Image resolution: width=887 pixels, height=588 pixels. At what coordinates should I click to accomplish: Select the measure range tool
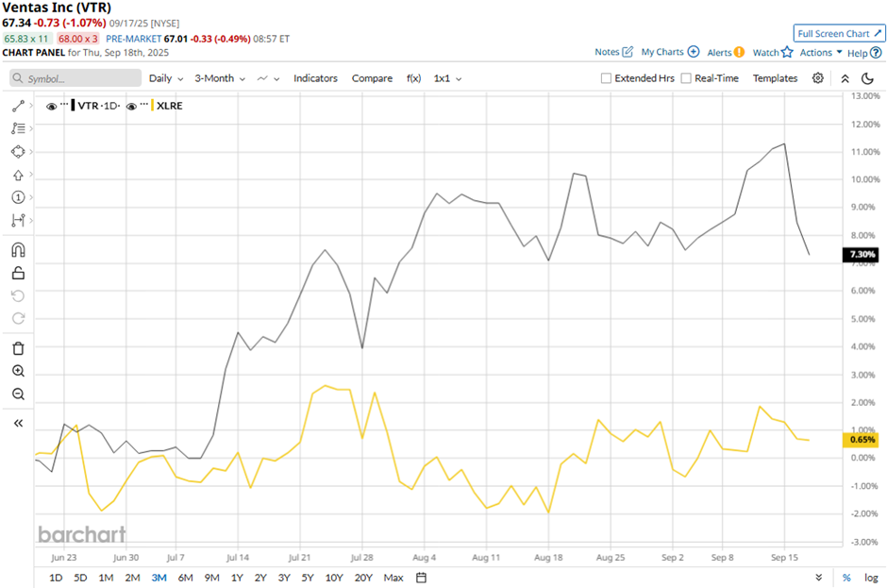tap(18, 220)
